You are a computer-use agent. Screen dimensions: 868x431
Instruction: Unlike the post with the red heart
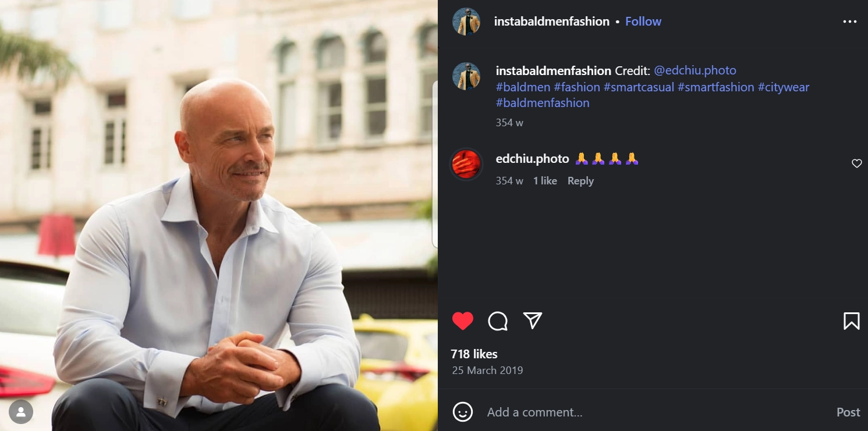463,321
